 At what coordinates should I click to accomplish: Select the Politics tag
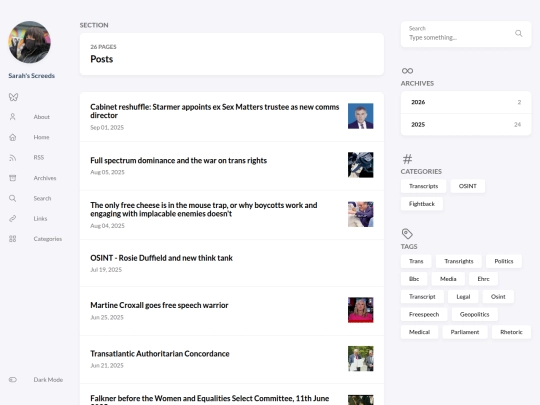coord(504,261)
